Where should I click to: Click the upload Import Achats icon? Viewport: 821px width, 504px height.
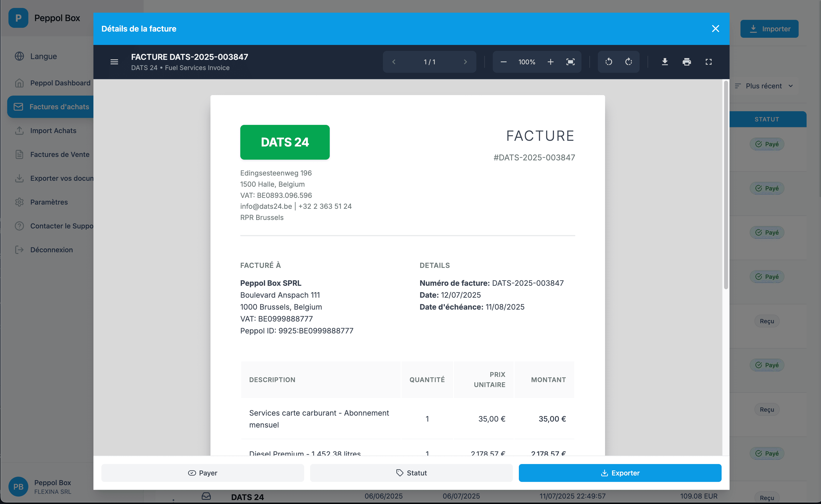pos(19,131)
